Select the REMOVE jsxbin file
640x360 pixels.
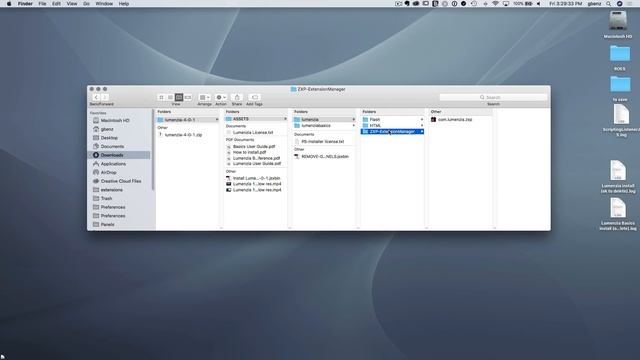click(324, 156)
